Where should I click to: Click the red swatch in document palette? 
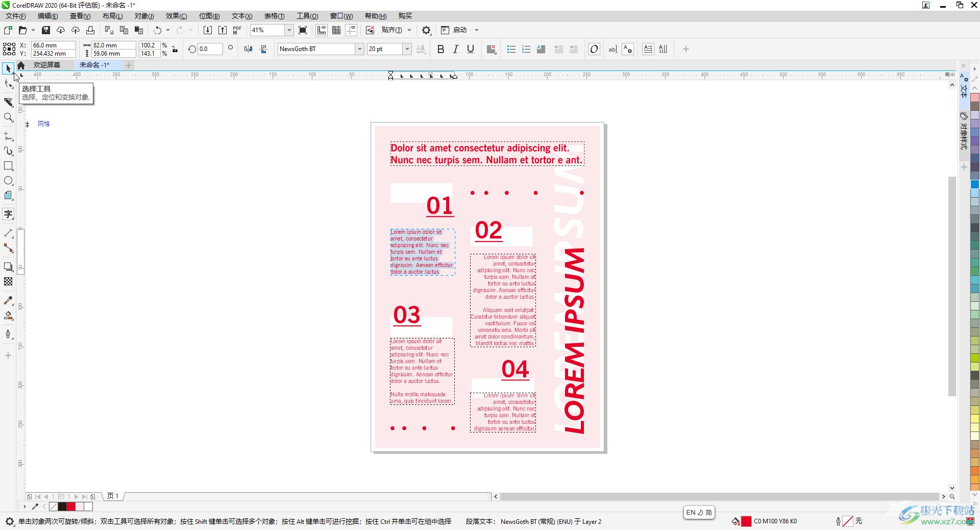71,507
